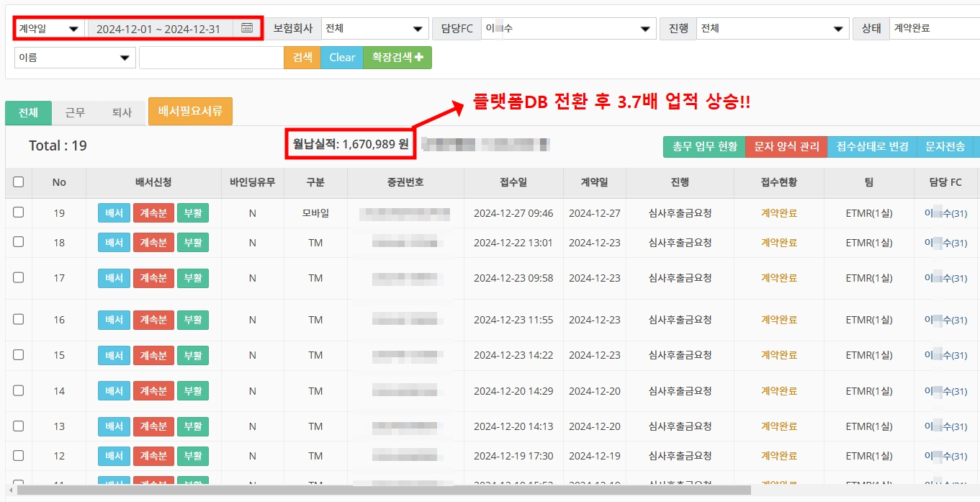Switch to the 근무 tab
The image size is (980, 502).
pyautogui.click(x=75, y=112)
